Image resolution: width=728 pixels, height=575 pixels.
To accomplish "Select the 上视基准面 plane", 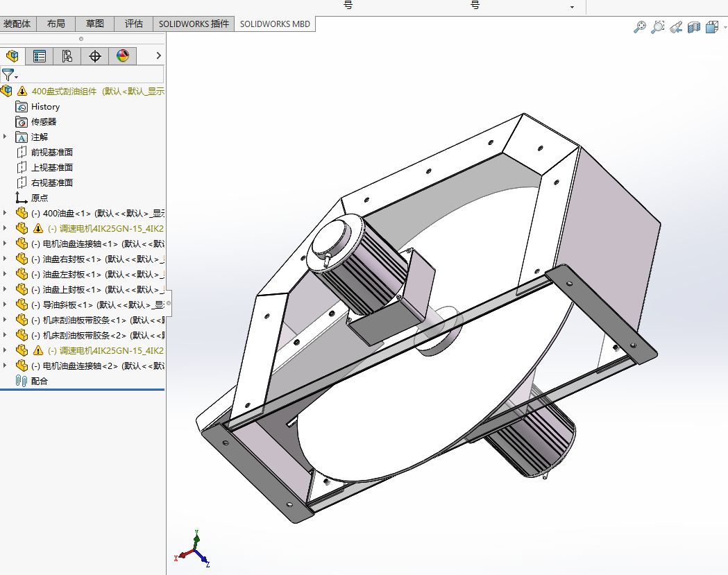I will [x=52, y=168].
